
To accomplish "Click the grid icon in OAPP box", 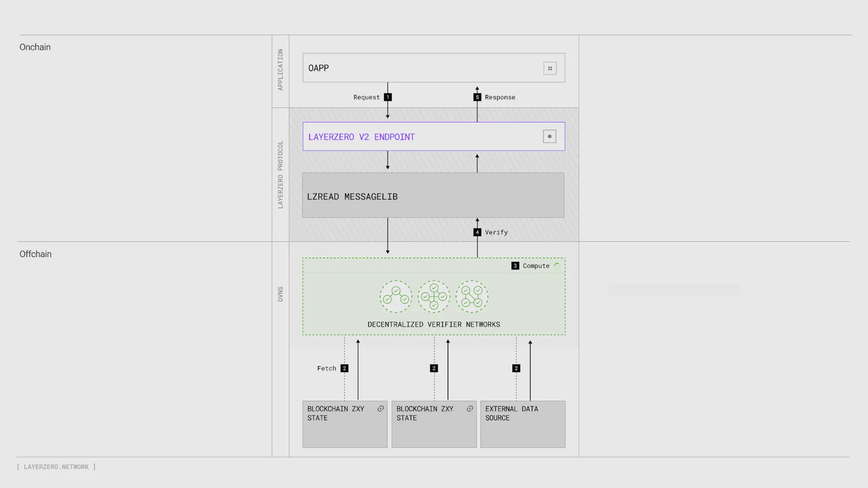I will (550, 68).
